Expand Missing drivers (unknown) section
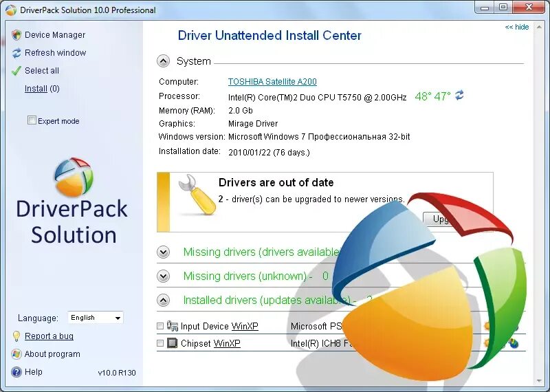This screenshot has height=392, width=550. pos(163,276)
